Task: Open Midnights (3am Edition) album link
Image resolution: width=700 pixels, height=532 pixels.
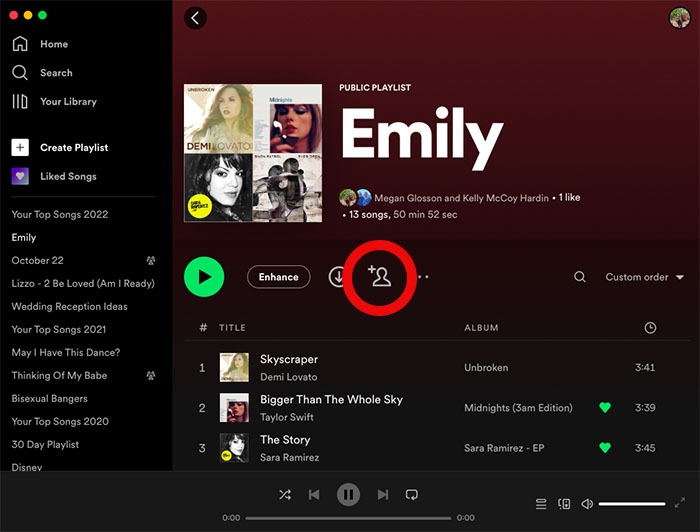Action: tap(518, 408)
